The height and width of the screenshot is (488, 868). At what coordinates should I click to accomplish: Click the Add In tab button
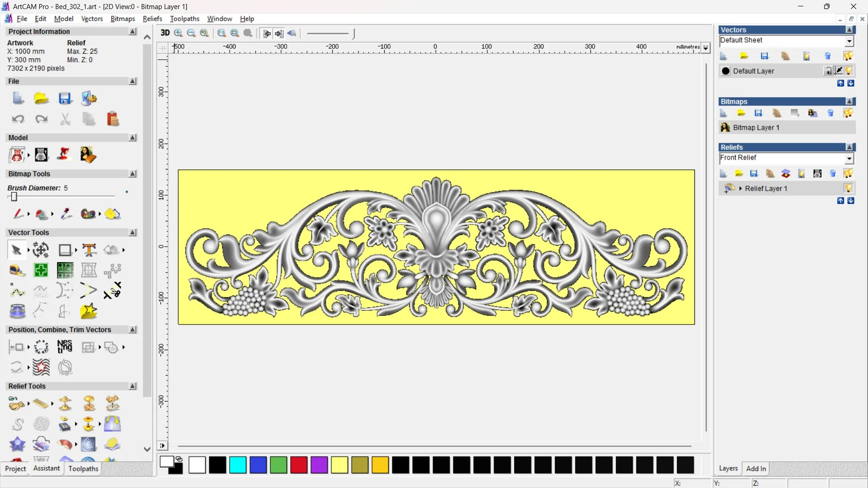point(756,469)
